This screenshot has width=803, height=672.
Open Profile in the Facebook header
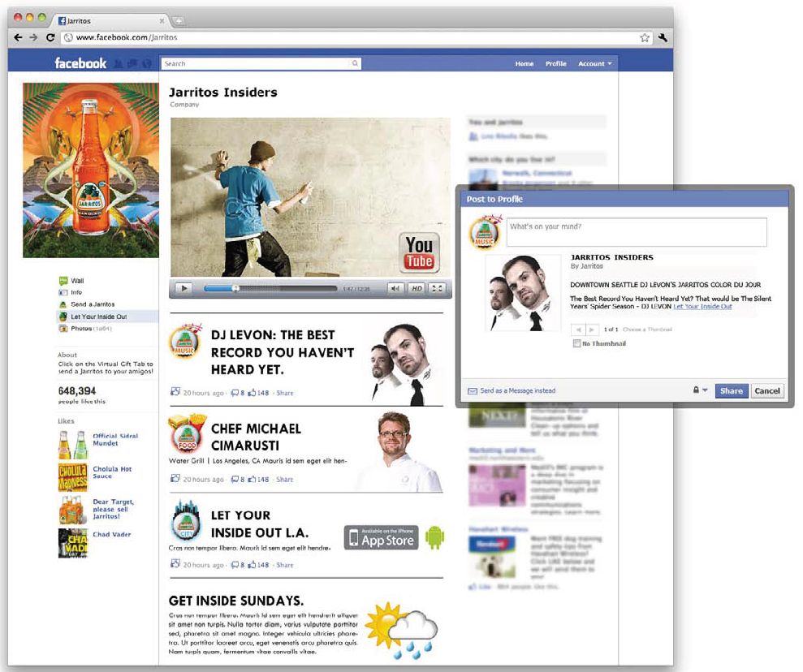[x=555, y=63]
